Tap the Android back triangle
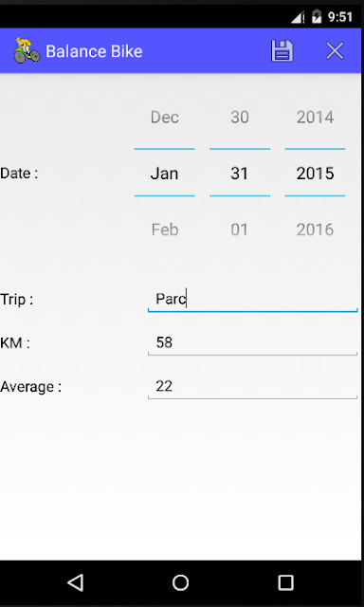The width and height of the screenshot is (364, 607). point(76,582)
